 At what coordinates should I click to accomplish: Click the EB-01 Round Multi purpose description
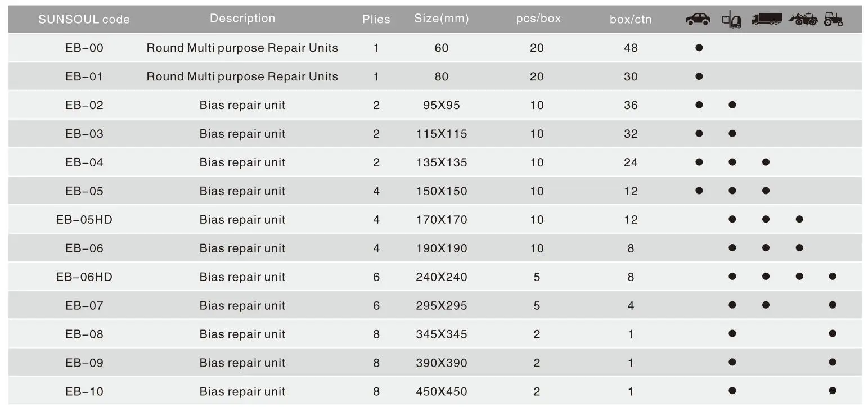click(x=242, y=76)
